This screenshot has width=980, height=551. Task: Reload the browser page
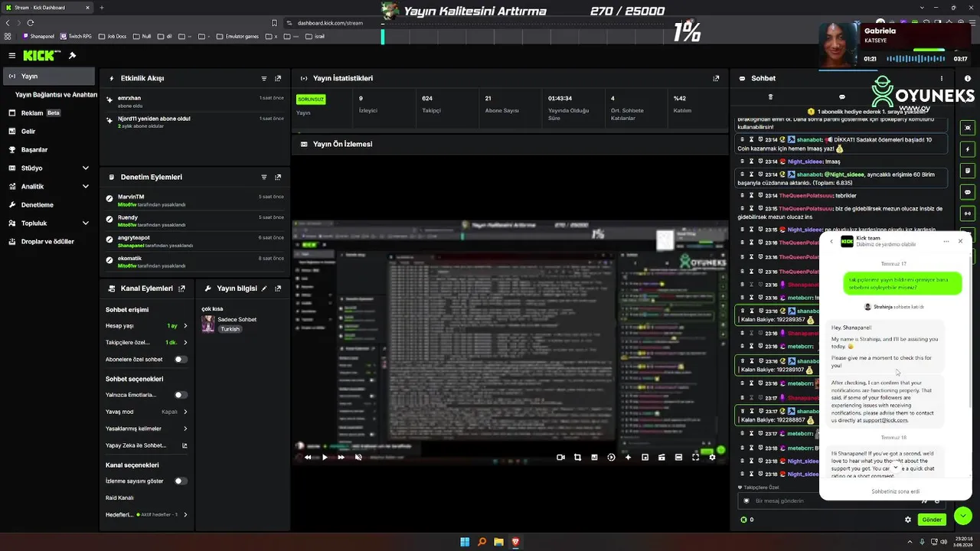(x=31, y=23)
